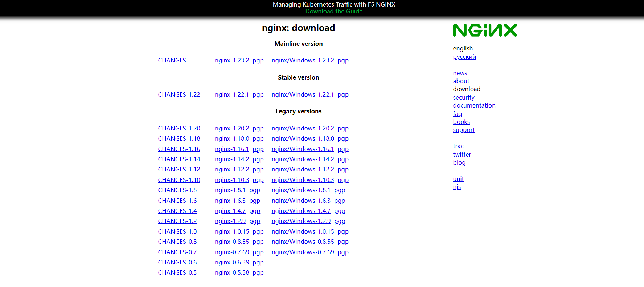Open CHANGES-1.12 link
Screen dimensions: 644x287
click(179, 169)
